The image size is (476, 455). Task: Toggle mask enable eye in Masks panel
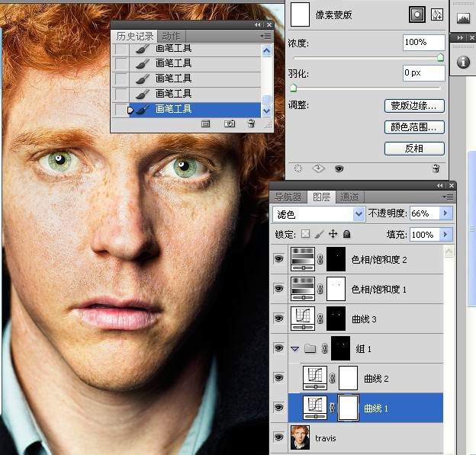tap(339, 168)
